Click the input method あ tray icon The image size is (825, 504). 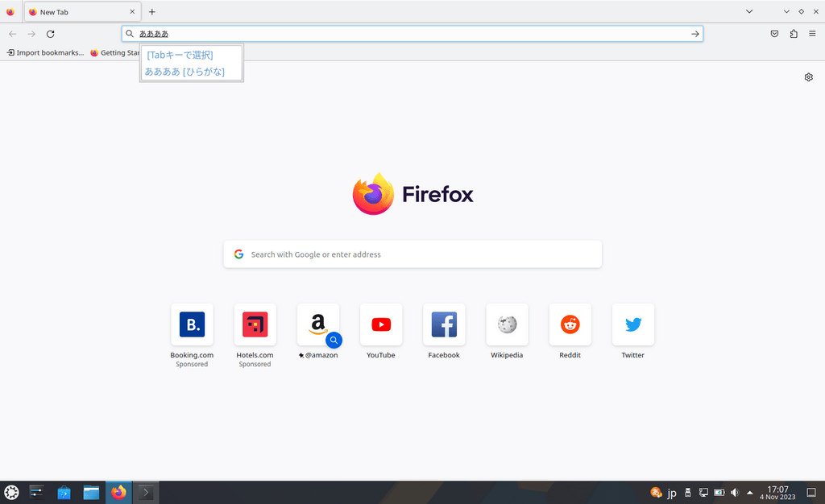pyautogui.click(x=656, y=493)
